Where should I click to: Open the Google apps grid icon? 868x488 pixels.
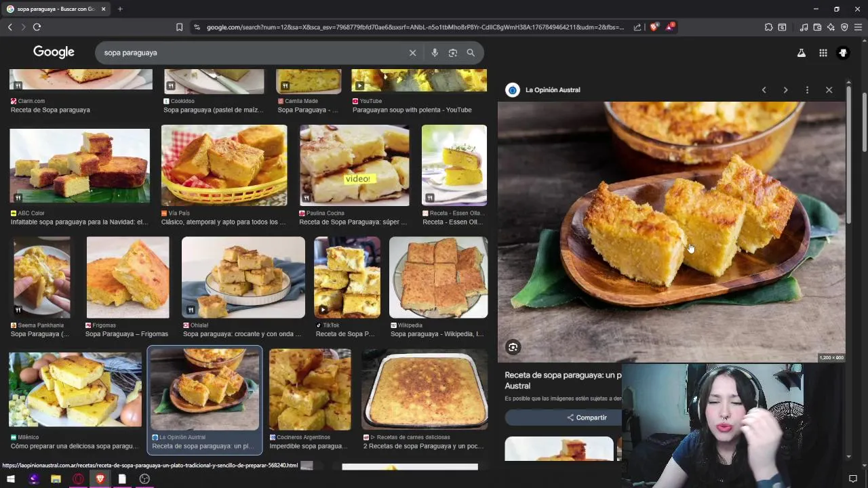tap(823, 53)
